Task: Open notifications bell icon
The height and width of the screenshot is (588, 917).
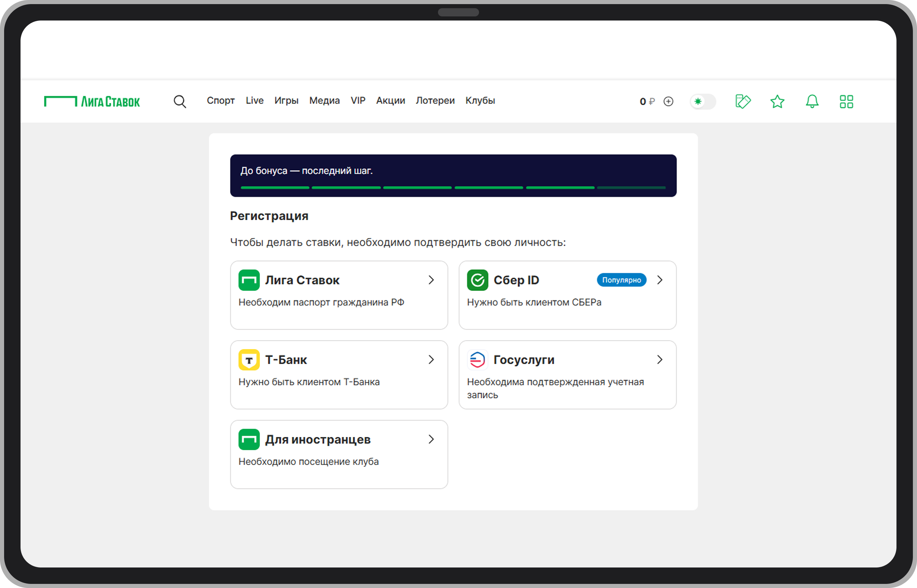Action: pyautogui.click(x=812, y=102)
